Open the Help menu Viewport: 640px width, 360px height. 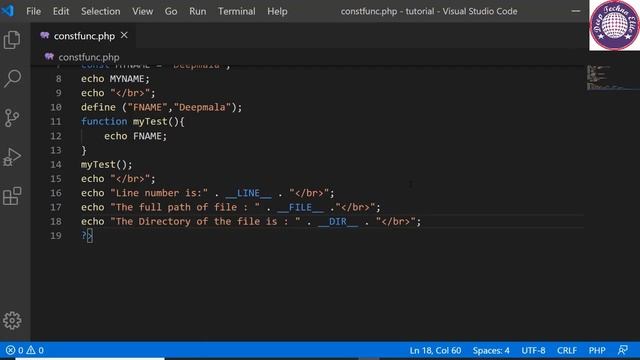pos(277,11)
